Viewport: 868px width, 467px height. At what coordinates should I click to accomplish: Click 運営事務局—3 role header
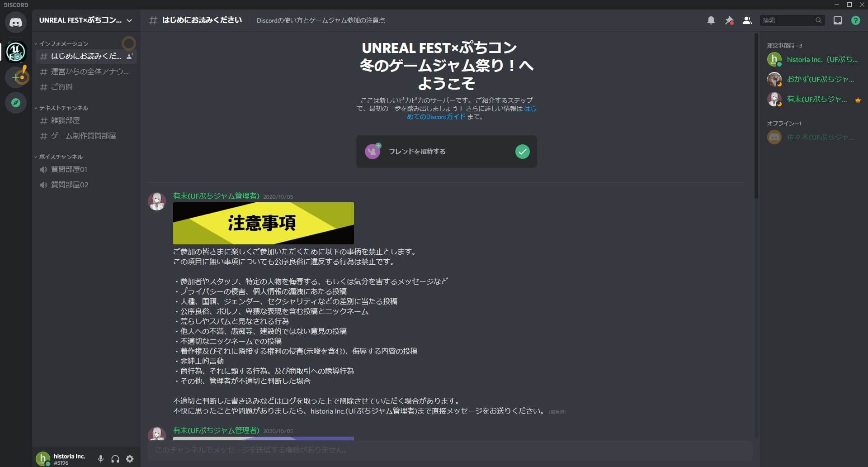pyautogui.click(x=784, y=46)
